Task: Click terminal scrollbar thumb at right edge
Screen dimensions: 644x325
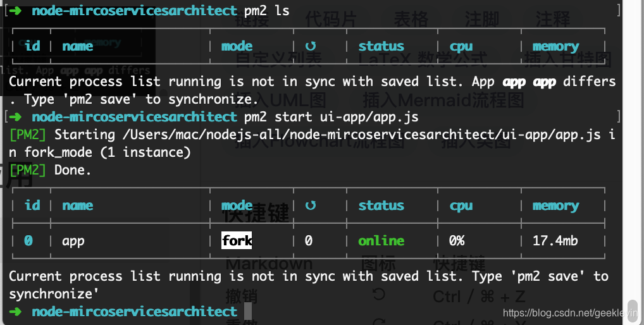Action: point(633,310)
